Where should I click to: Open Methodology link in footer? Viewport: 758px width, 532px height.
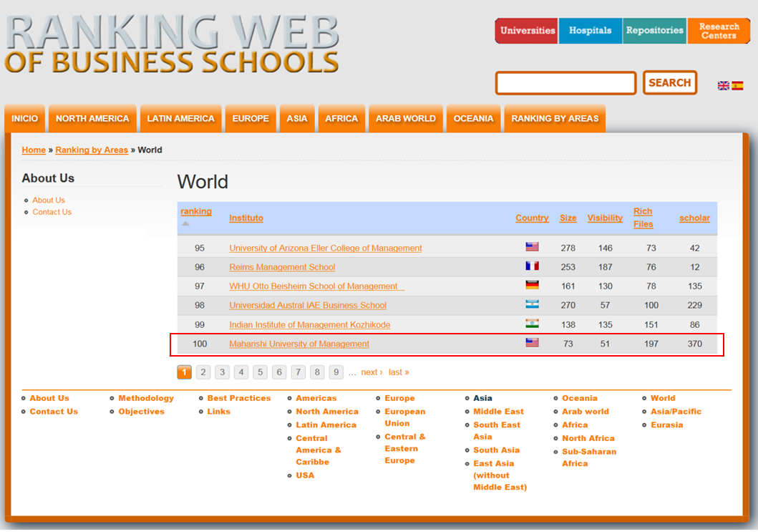(x=146, y=398)
